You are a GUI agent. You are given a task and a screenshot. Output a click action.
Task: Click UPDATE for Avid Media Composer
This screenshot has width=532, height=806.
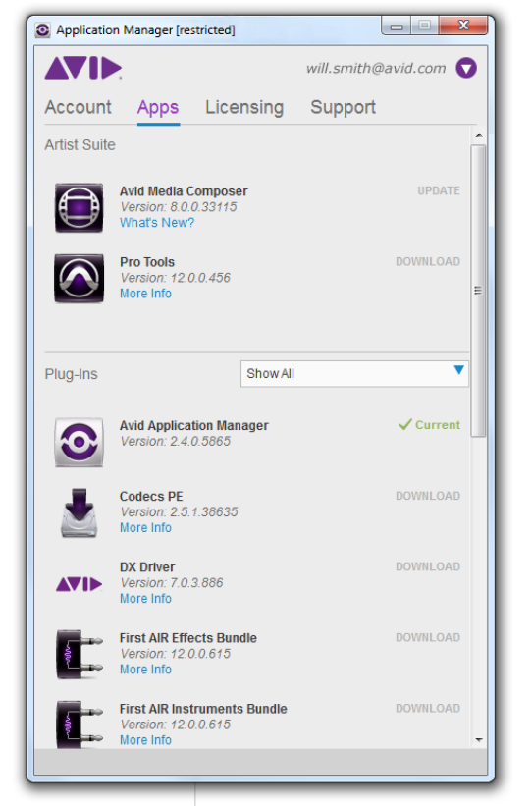coord(439,190)
